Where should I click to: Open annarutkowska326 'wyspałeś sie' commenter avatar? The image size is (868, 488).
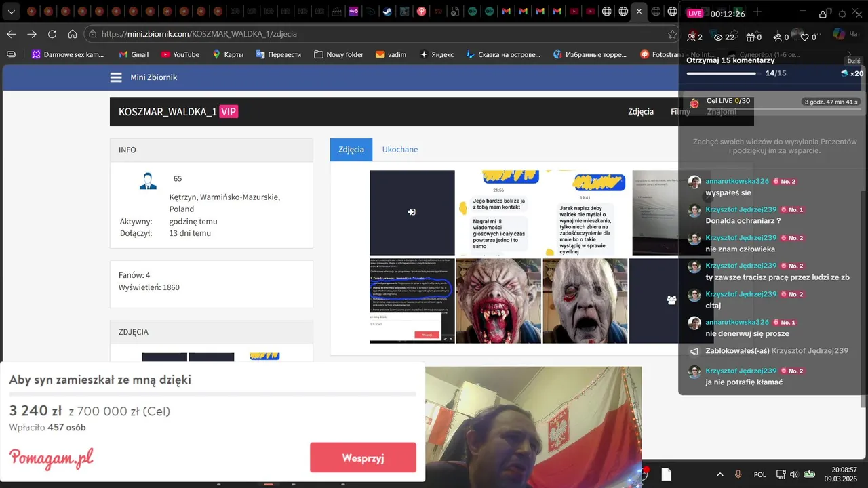click(694, 182)
